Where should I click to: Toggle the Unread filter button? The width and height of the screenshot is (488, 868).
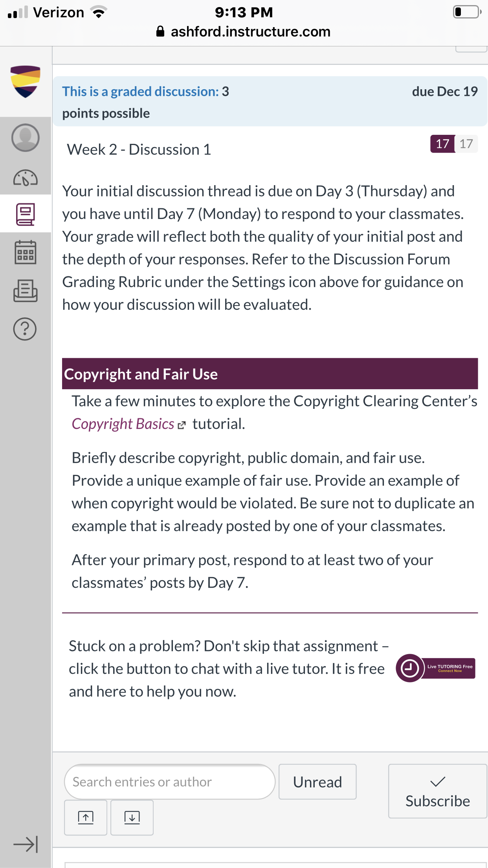pyautogui.click(x=317, y=782)
